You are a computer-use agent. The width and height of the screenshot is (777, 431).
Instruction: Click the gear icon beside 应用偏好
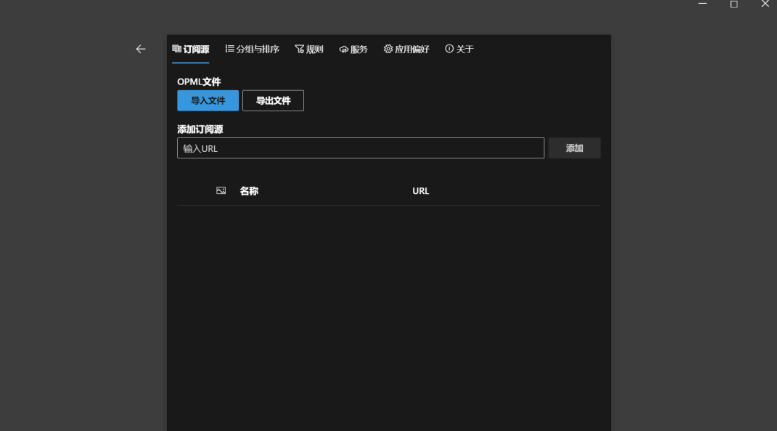pos(388,49)
